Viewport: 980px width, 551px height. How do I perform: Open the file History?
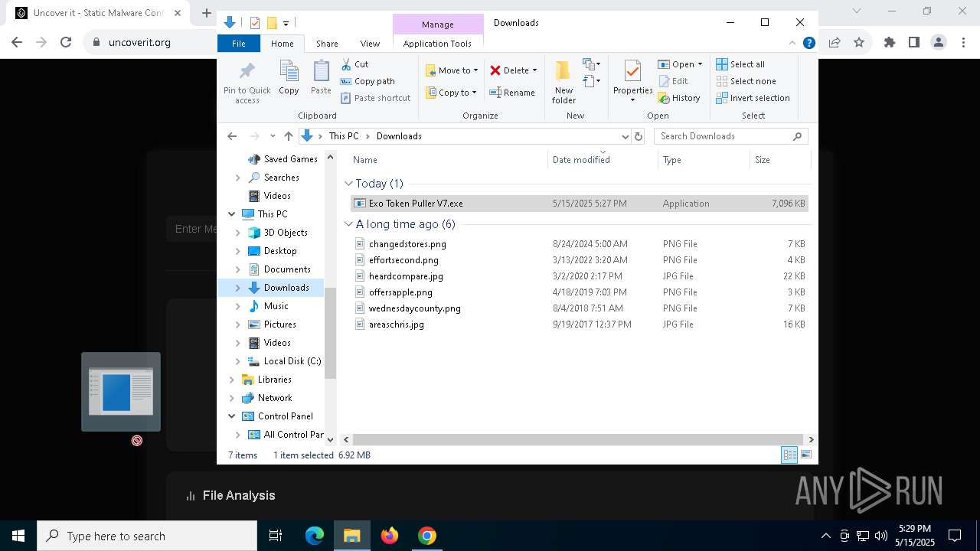pos(679,98)
